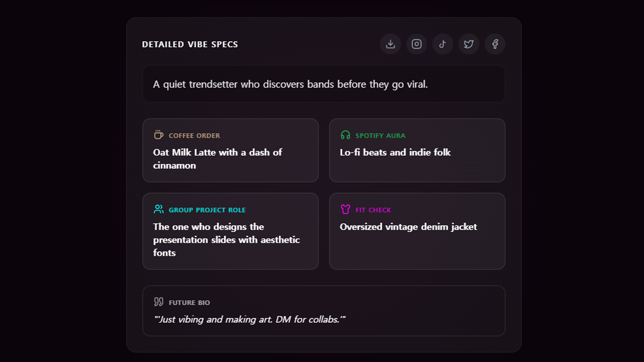
Task: Share to TikTok via its icon
Action: (443, 44)
